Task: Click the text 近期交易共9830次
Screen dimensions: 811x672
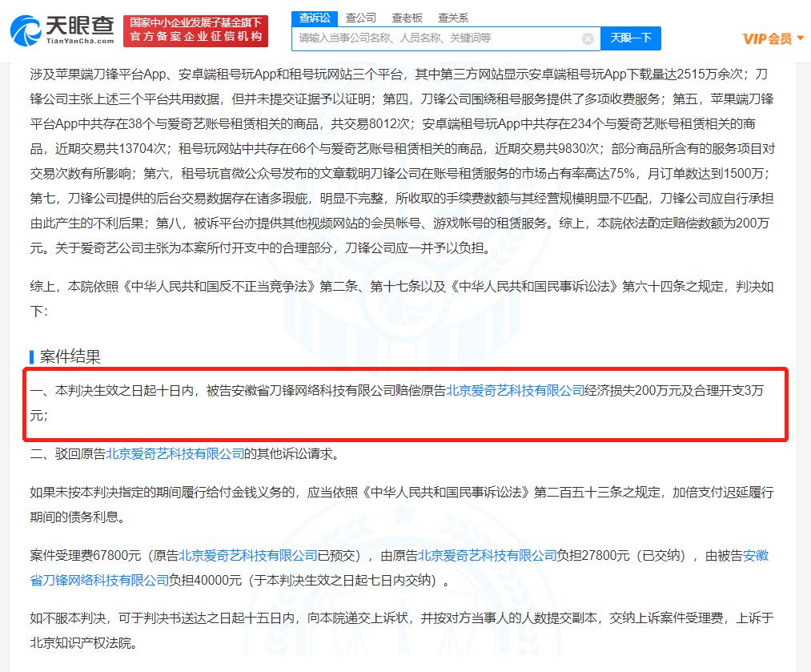Action: click(x=548, y=148)
